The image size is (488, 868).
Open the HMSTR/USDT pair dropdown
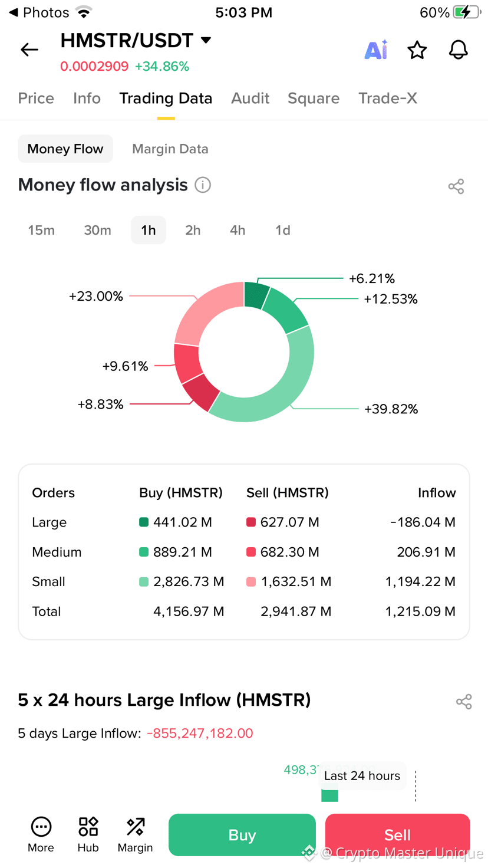pos(206,40)
